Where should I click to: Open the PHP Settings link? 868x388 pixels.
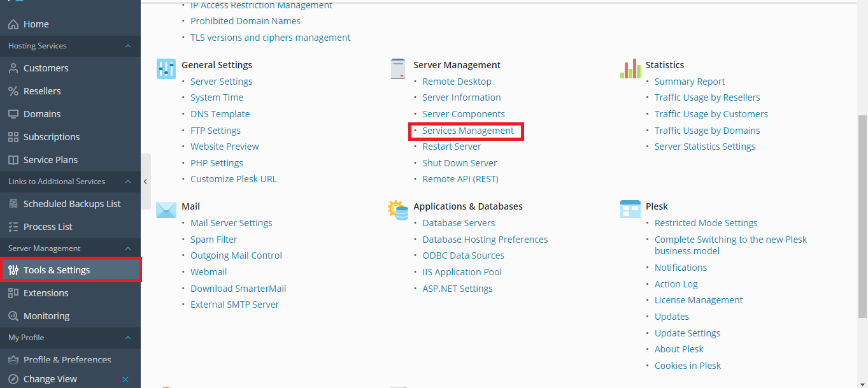point(217,163)
